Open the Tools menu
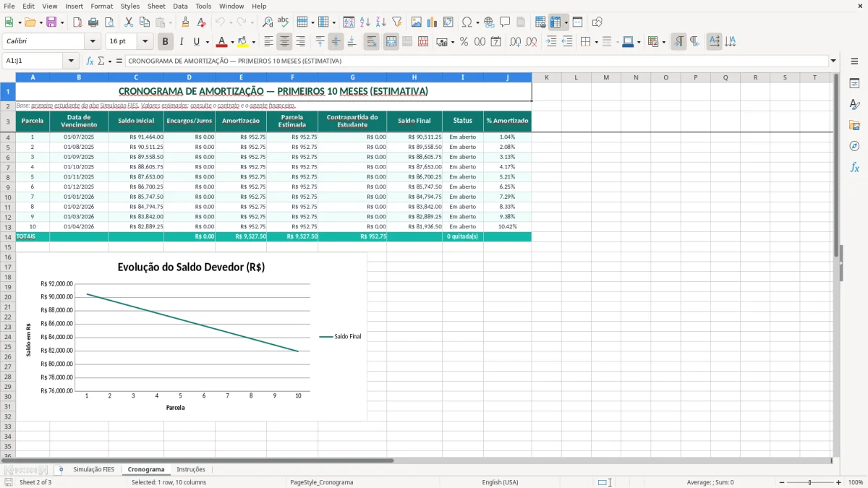 pyautogui.click(x=203, y=6)
